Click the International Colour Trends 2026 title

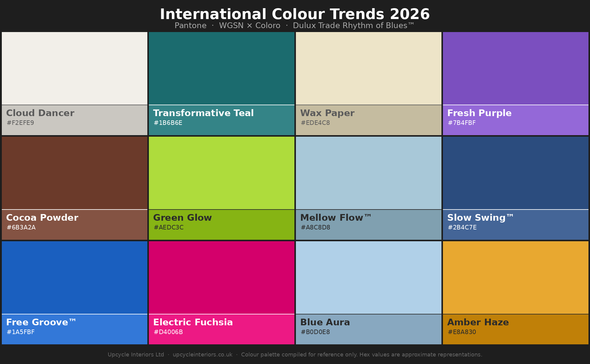click(x=295, y=14)
